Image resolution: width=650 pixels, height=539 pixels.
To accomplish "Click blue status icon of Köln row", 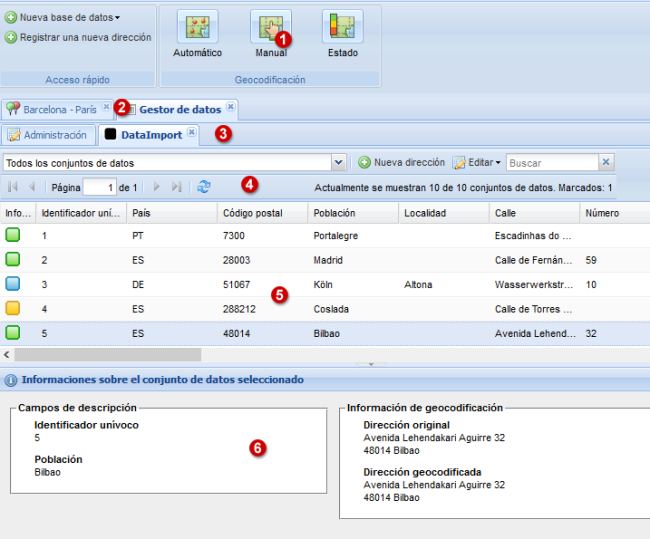I will pos(12,284).
